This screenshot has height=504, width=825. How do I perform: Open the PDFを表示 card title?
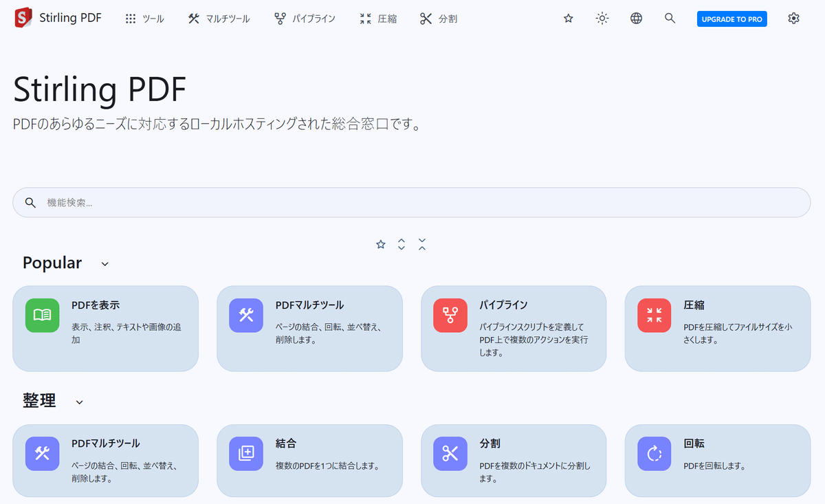pos(96,305)
